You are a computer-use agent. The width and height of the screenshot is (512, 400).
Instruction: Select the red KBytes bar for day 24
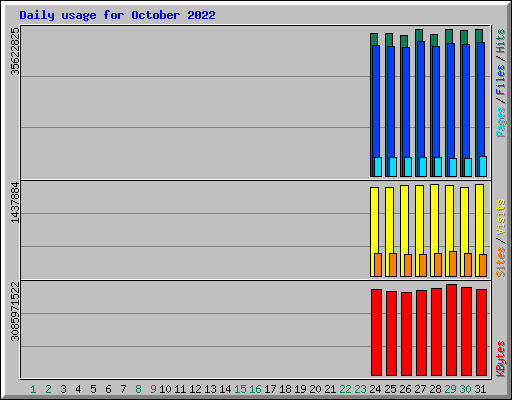pyautogui.click(x=376, y=333)
